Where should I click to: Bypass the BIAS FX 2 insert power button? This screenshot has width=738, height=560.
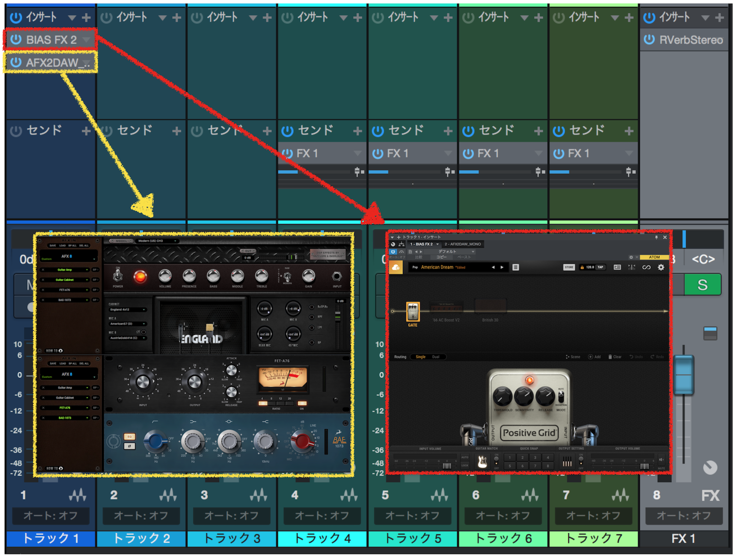click(x=16, y=39)
